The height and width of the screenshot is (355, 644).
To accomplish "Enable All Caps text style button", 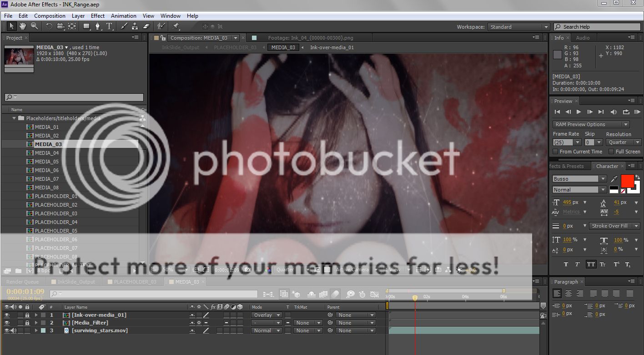I will tap(590, 264).
